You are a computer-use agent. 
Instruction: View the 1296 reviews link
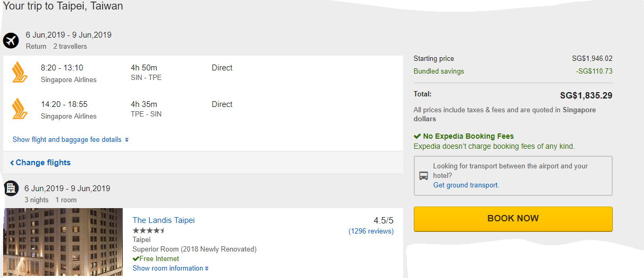[x=371, y=231]
